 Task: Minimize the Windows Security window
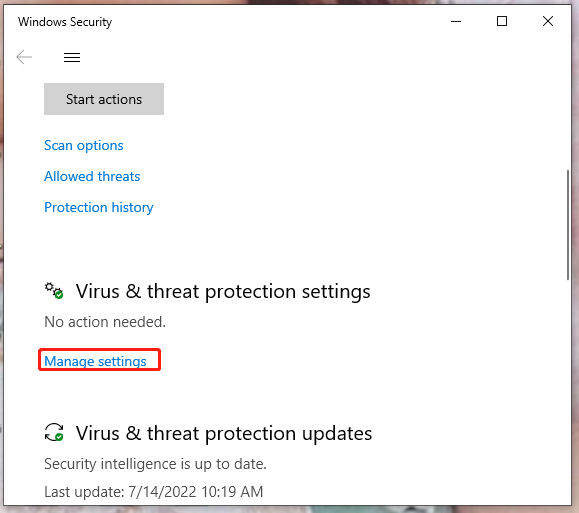coord(456,21)
